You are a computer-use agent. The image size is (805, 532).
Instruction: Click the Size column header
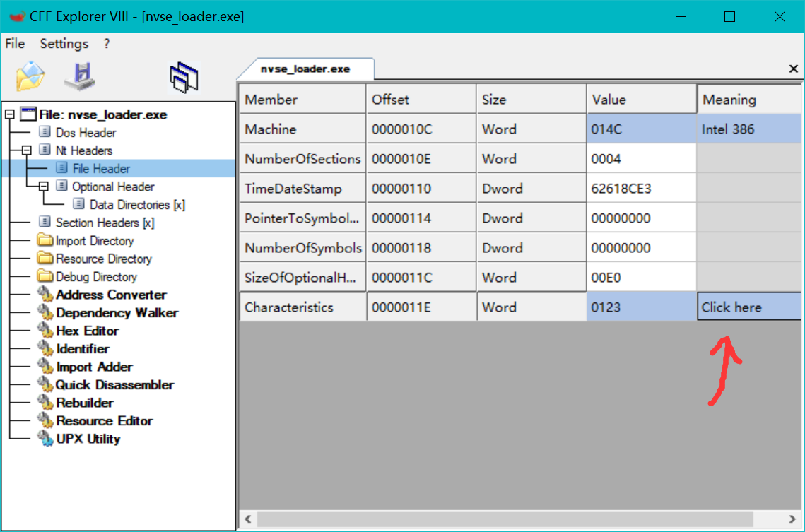(531, 99)
